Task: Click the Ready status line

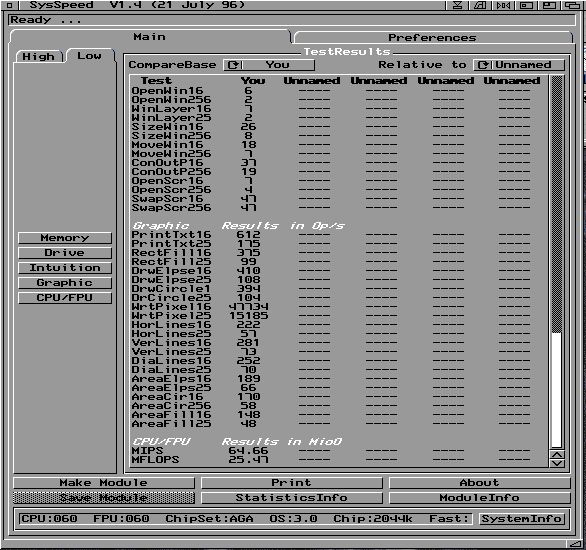Action: pos(292,20)
